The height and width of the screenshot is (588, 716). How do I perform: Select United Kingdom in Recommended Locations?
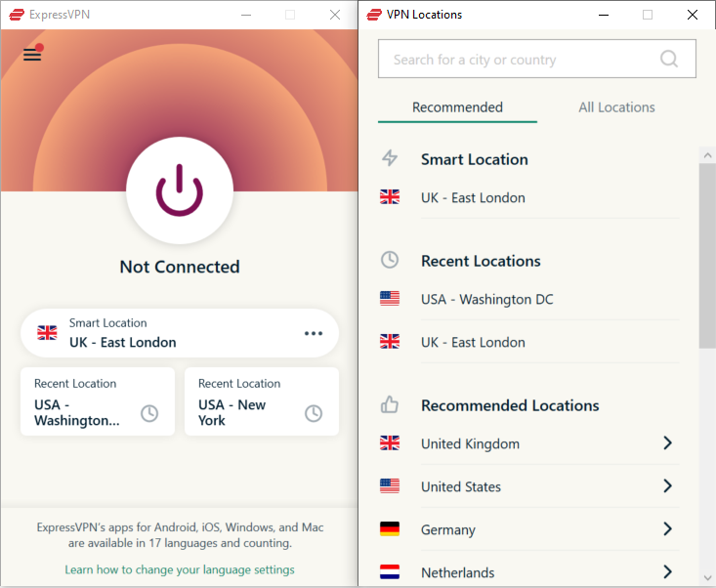coord(529,443)
